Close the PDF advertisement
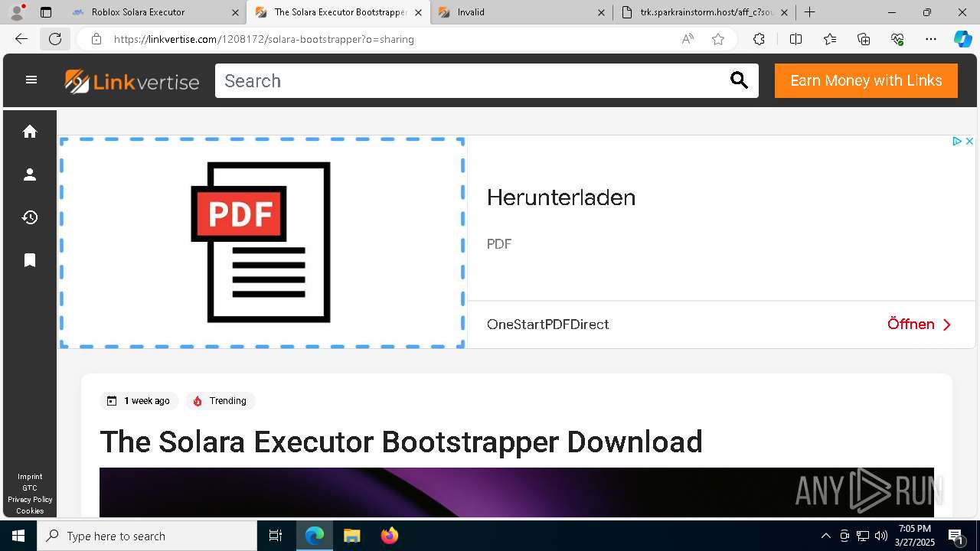Viewport: 980px width, 551px height. click(969, 142)
